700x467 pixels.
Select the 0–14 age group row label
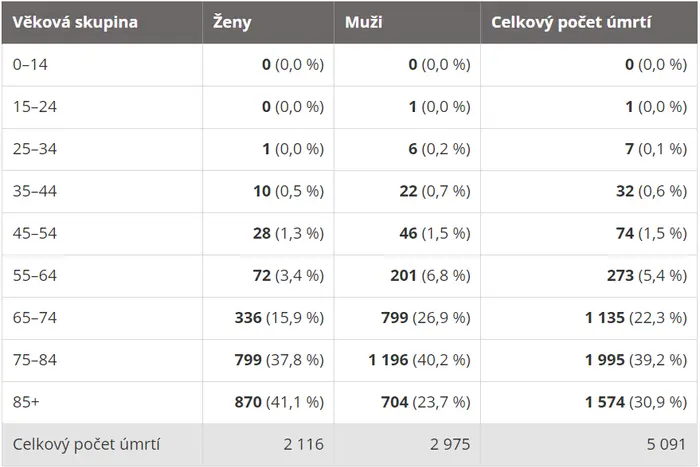(30, 65)
